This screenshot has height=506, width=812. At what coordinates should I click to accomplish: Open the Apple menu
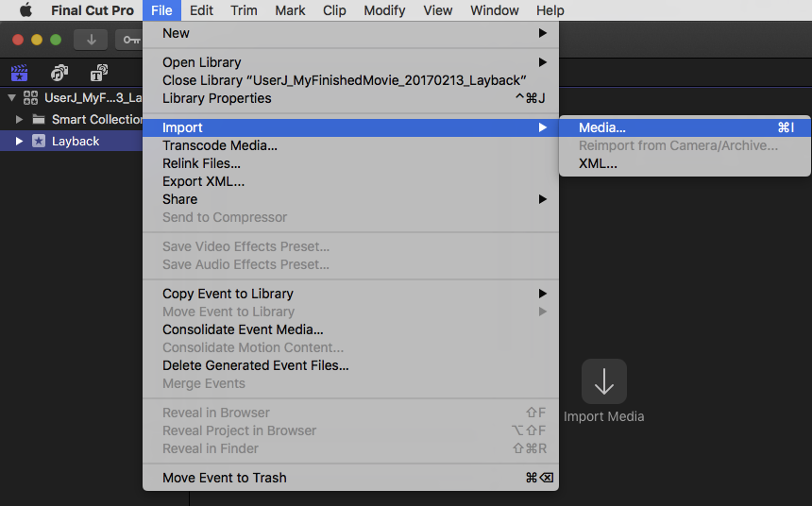pyautogui.click(x=25, y=10)
